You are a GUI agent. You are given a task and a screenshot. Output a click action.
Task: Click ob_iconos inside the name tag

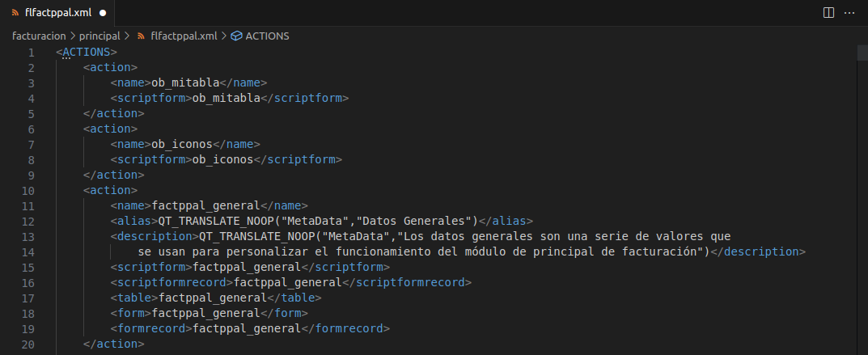coord(182,144)
